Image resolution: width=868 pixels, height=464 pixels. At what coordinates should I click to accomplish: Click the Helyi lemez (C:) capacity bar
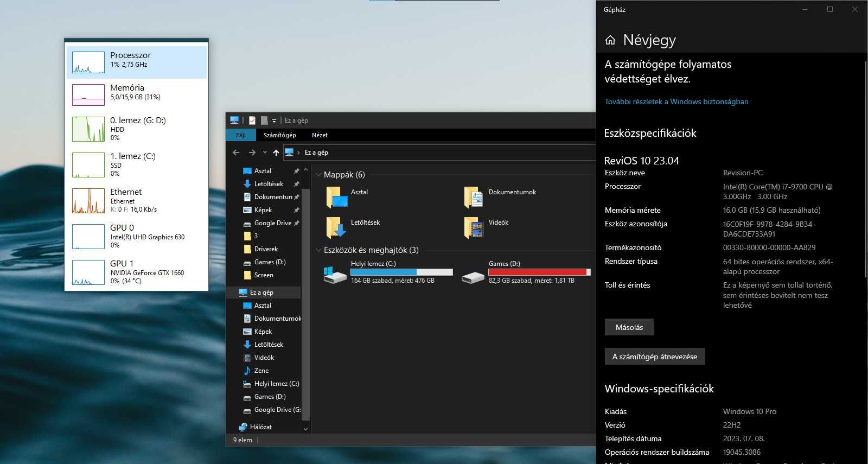coord(401,272)
